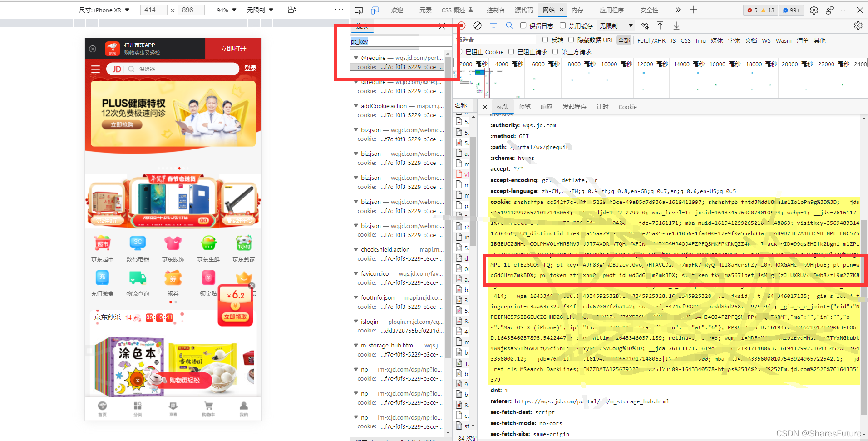Click the errors and warnings counter
Screen dimensions: 868x441
click(x=760, y=10)
